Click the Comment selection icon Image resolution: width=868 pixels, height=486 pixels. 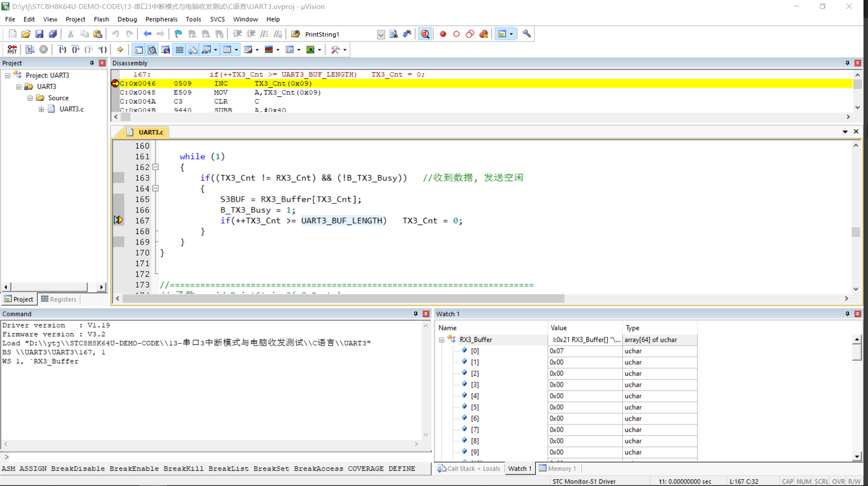click(264, 34)
